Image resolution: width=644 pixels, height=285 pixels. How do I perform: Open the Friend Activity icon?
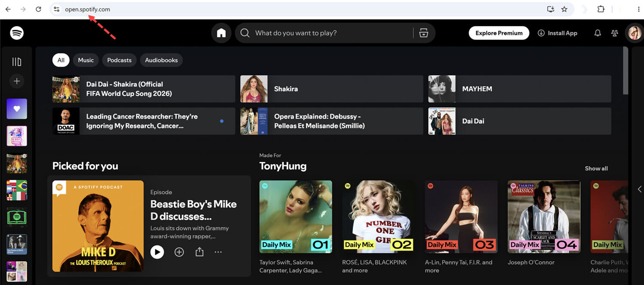[x=615, y=33]
